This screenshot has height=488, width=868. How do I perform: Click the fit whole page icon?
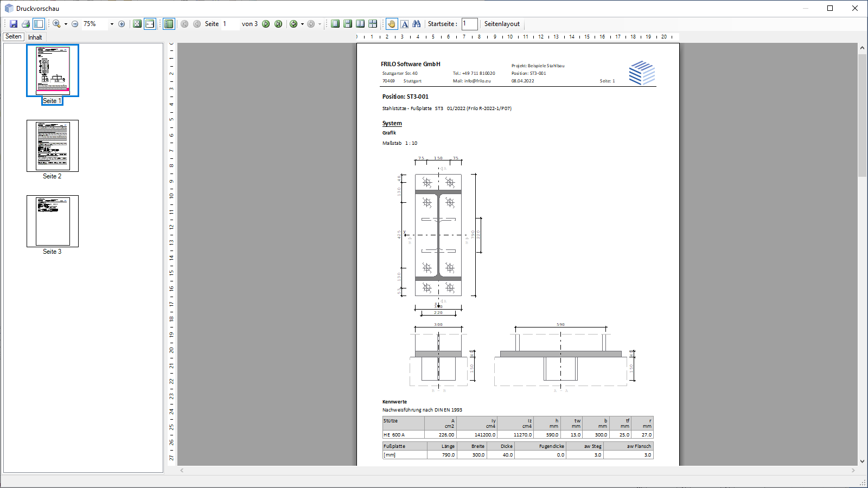(x=137, y=24)
